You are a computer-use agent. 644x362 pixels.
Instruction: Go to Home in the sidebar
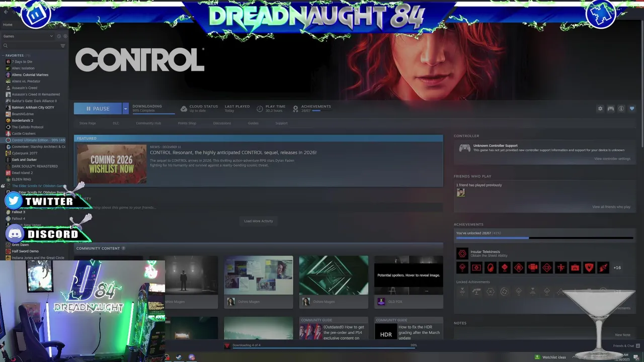pos(8,25)
